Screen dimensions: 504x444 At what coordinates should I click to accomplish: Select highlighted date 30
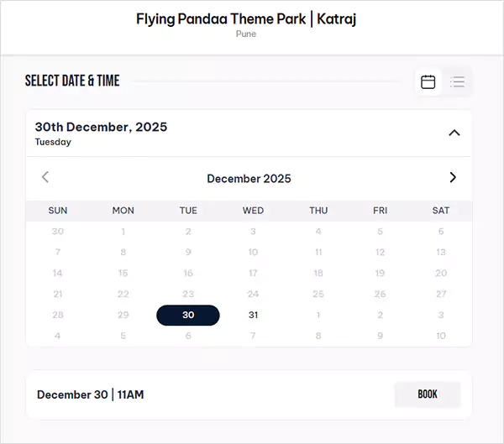coord(188,315)
